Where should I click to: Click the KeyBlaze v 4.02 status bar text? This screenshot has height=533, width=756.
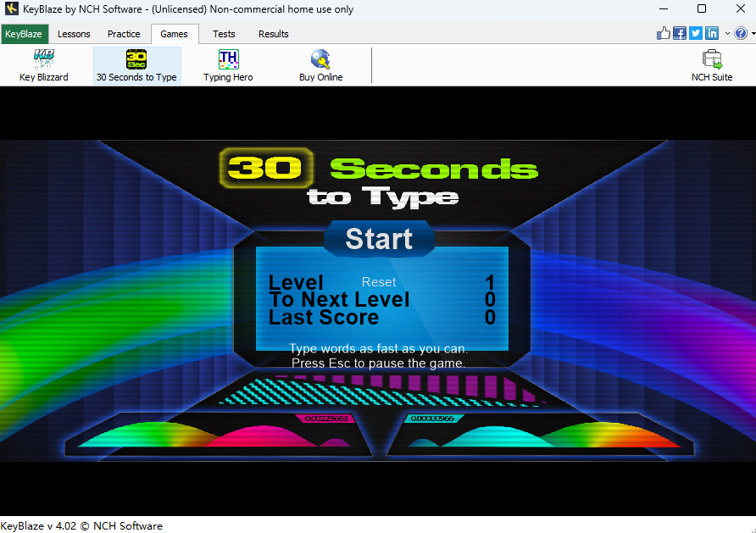[x=81, y=525]
